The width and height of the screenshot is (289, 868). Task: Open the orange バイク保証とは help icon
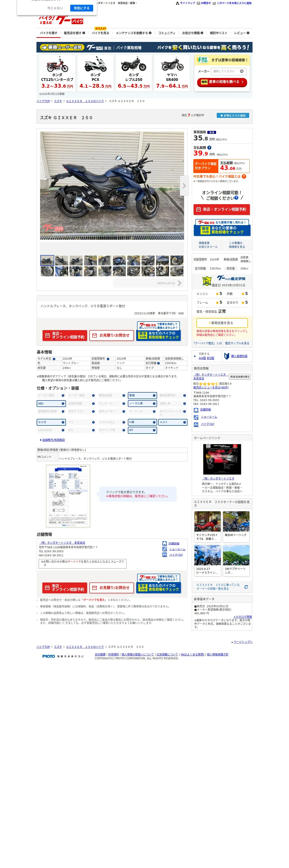coord(244,176)
